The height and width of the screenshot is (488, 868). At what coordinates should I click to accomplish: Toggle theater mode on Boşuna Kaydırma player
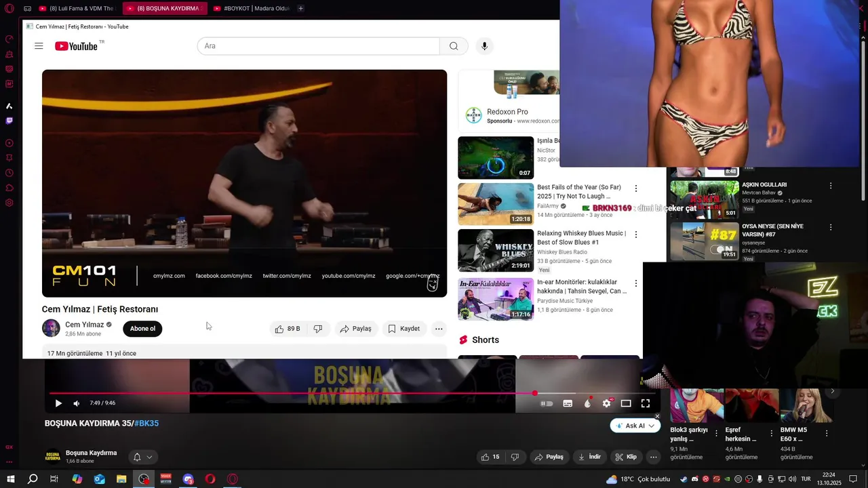[x=626, y=403]
